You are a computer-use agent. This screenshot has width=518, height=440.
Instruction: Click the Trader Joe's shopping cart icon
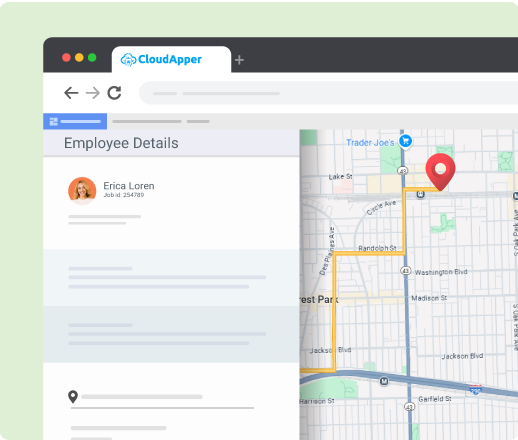point(406,141)
